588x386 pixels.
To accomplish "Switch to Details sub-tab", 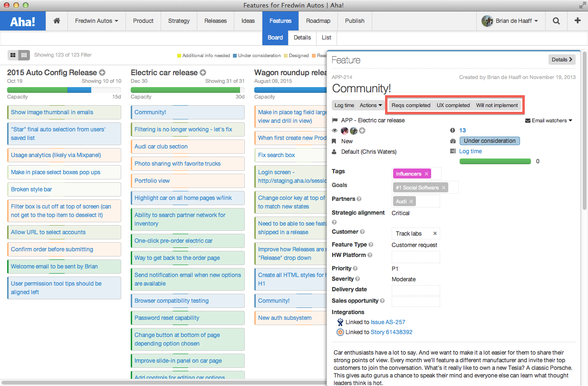I will click(x=302, y=38).
